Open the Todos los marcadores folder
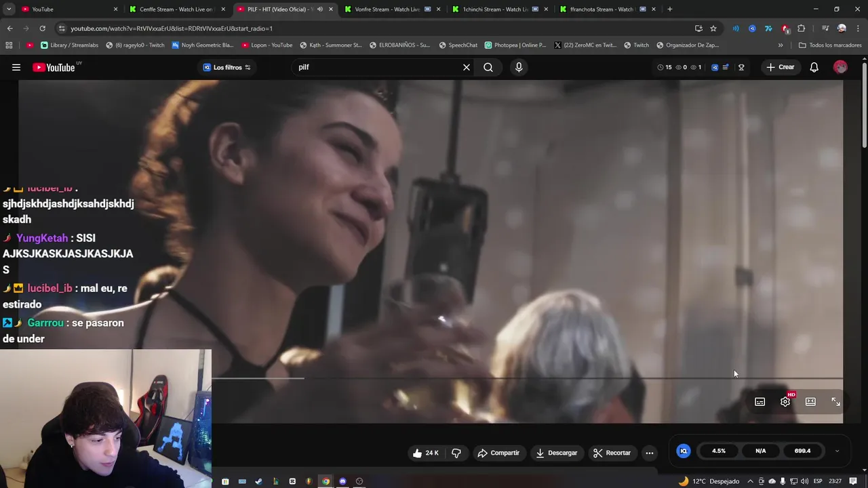This screenshot has height=488, width=868. click(x=830, y=45)
